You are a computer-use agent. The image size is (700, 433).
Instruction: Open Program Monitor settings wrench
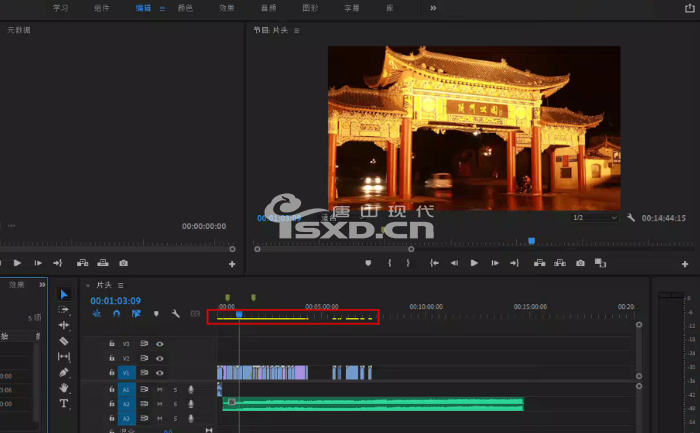click(x=631, y=217)
